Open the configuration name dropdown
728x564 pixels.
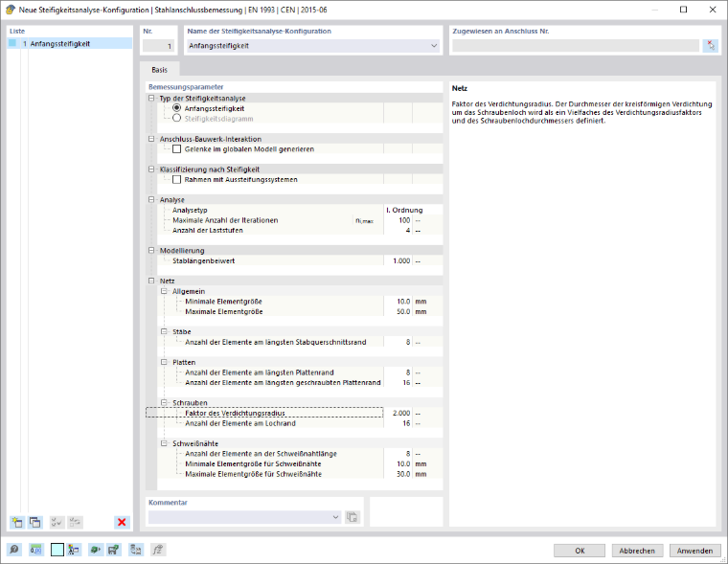coord(434,46)
